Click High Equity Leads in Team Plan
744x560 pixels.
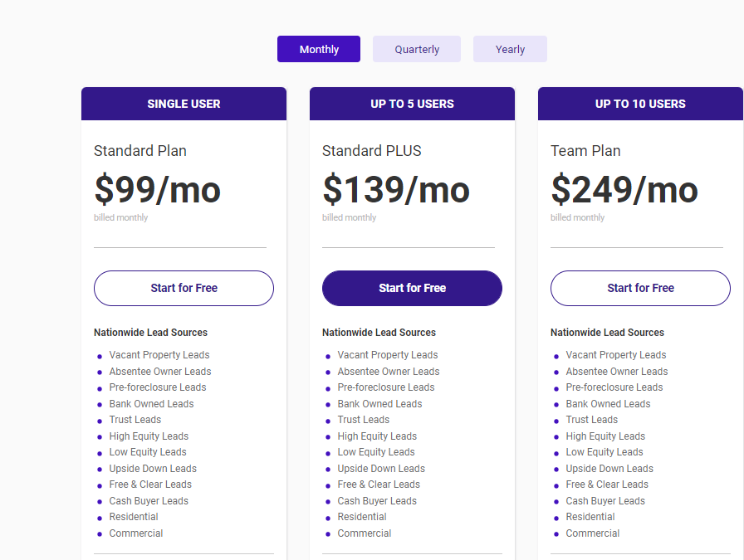605,436
